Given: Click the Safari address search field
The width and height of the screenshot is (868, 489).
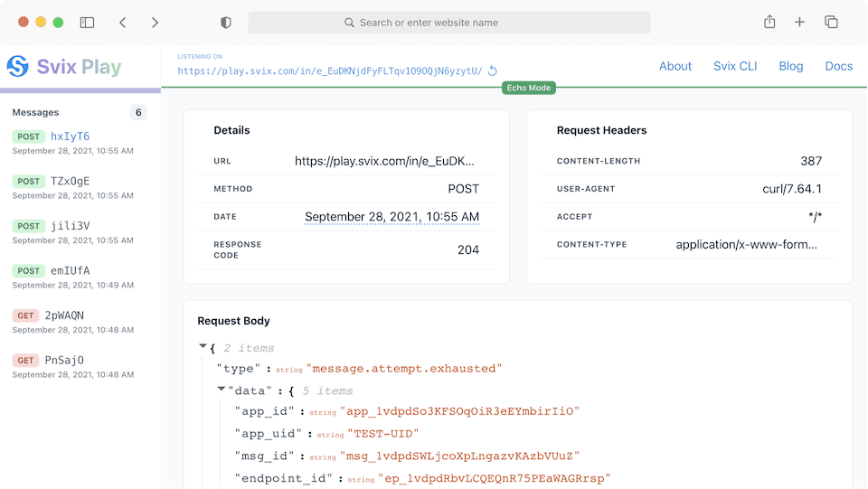Looking at the screenshot, I should pyautogui.click(x=449, y=23).
